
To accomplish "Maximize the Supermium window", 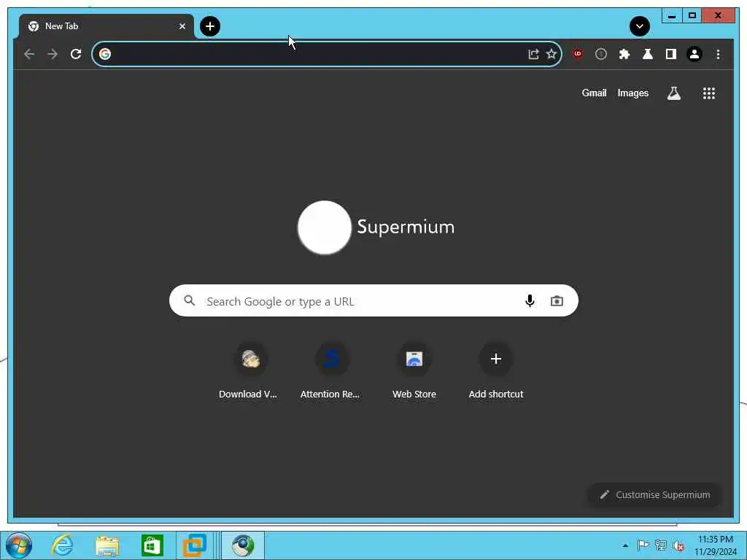I will pyautogui.click(x=692, y=16).
